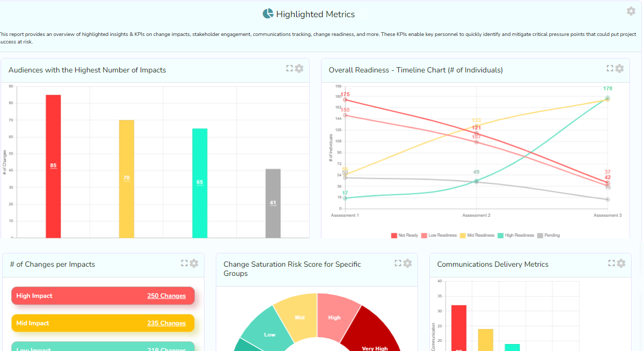Click the Communications Delivery Metrics title
Image resolution: width=644 pixels, height=351 pixels.
[x=493, y=264]
